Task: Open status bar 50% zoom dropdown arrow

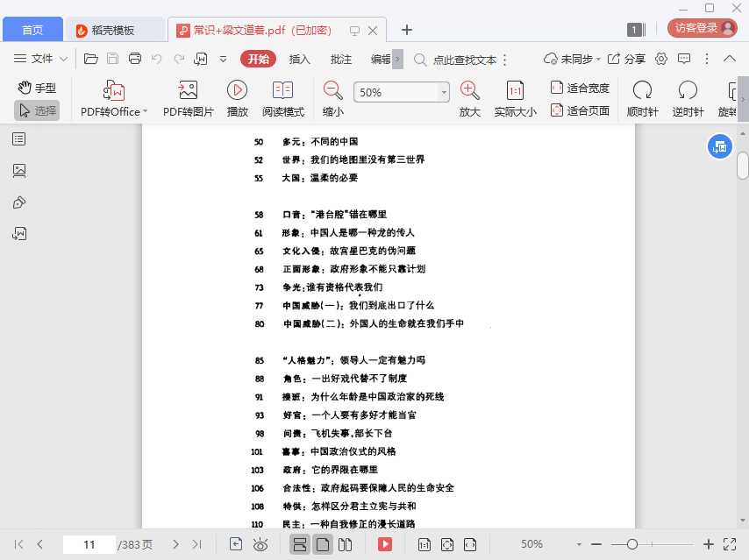Action: point(579,545)
